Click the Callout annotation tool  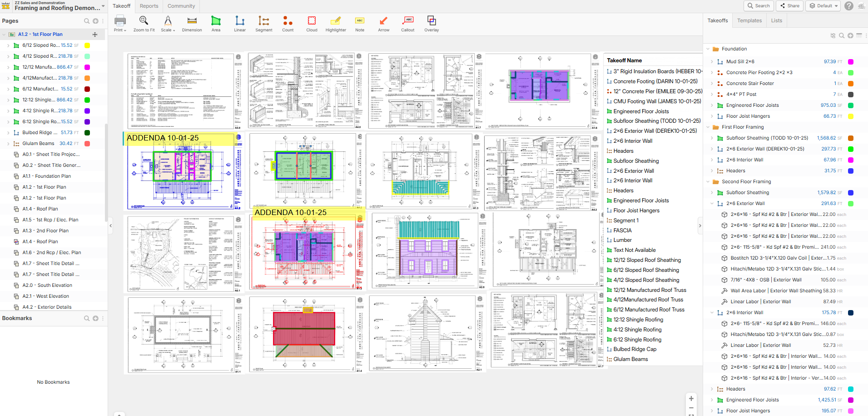tap(407, 24)
